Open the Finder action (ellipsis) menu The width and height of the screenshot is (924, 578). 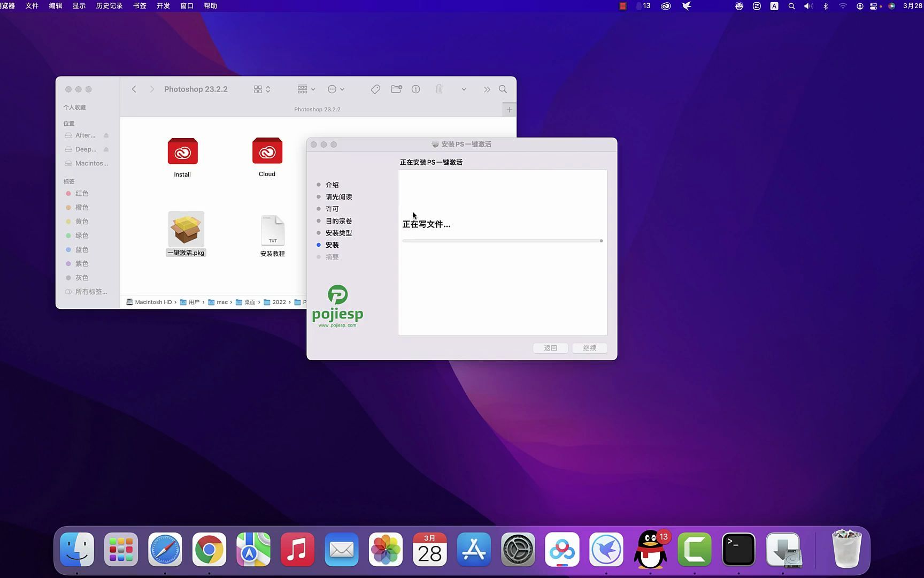(x=336, y=89)
